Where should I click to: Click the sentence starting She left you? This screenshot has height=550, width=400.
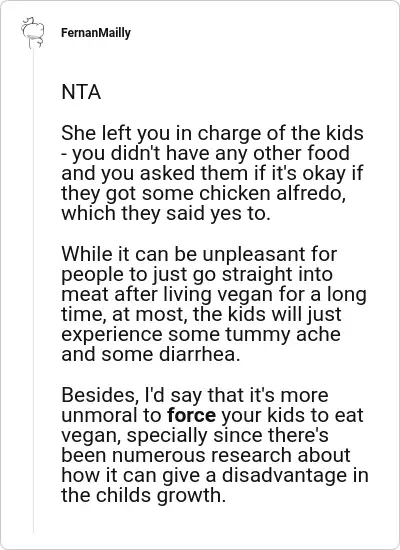212,173
